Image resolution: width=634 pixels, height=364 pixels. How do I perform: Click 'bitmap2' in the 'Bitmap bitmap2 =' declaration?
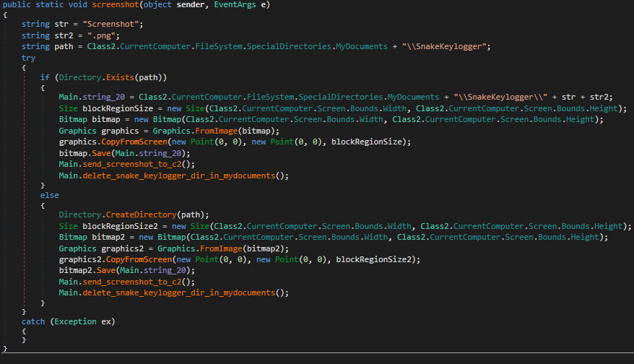(x=108, y=237)
